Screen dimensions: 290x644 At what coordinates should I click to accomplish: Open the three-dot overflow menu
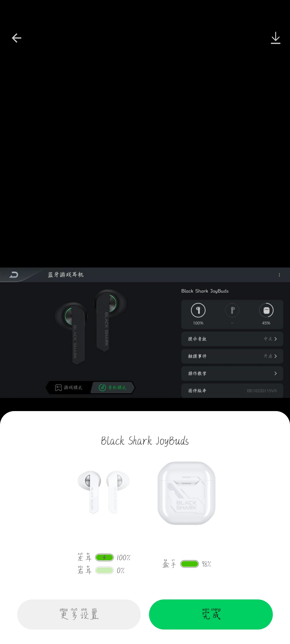click(x=279, y=275)
